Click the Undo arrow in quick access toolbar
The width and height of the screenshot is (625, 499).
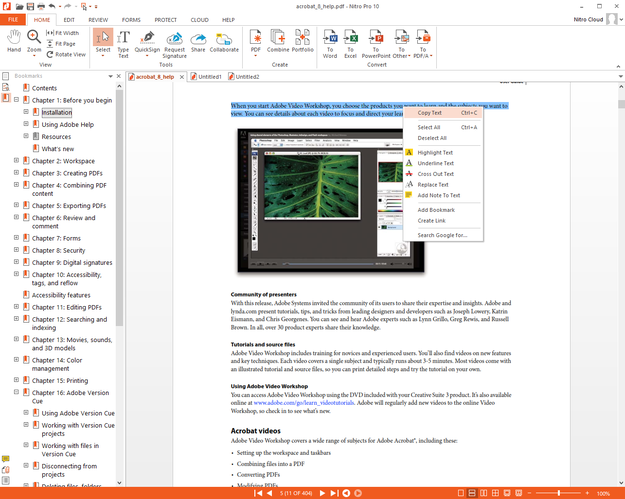[x=52, y=6]
